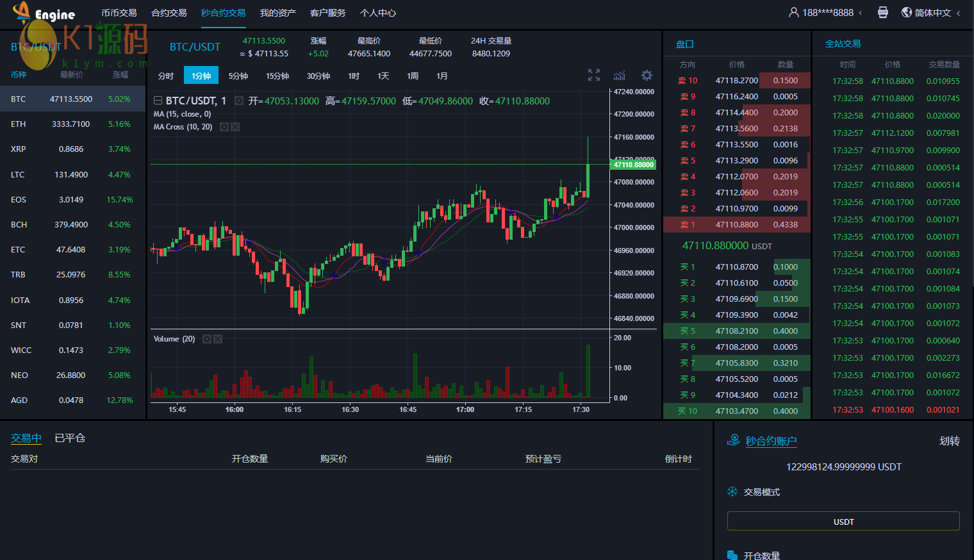Open Volume indicator settings gear
The height and width of the screenshot is (560, 974).
click(207, 339)
